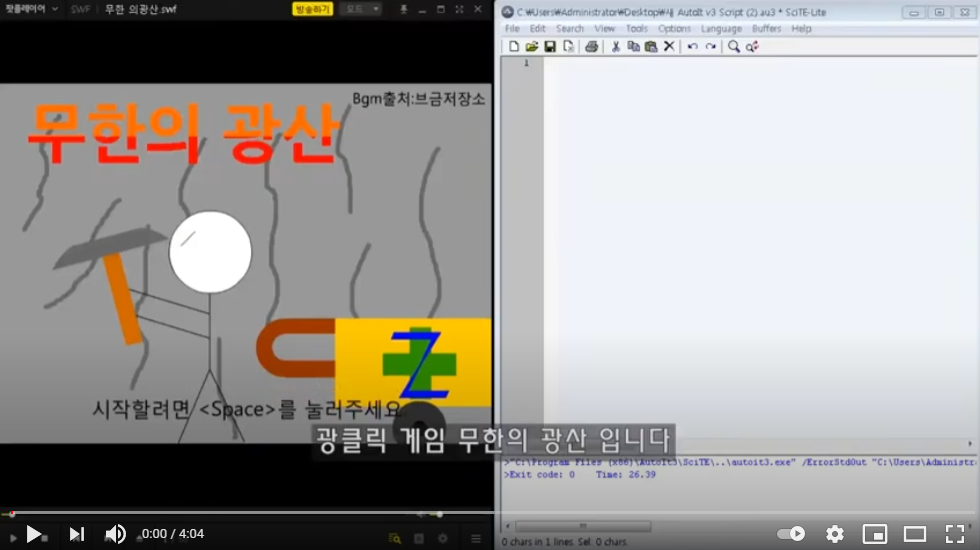Open the mode dropdown in PotPlayer
The width and height of the screenshot is (980, 550).
[361, 9]
